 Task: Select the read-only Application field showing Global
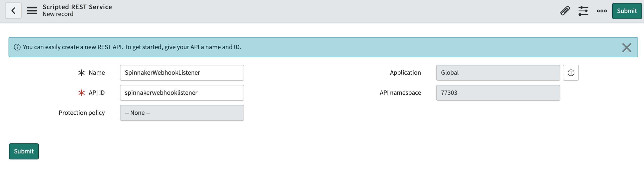point(498,73)
